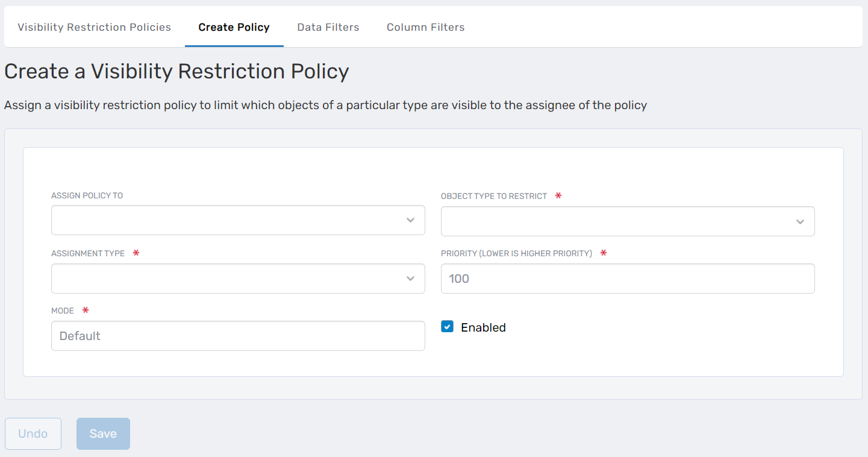Viewport: 868px width, 457px height.
Task: Open the Column Filters tab
Action: click(425, 27)
